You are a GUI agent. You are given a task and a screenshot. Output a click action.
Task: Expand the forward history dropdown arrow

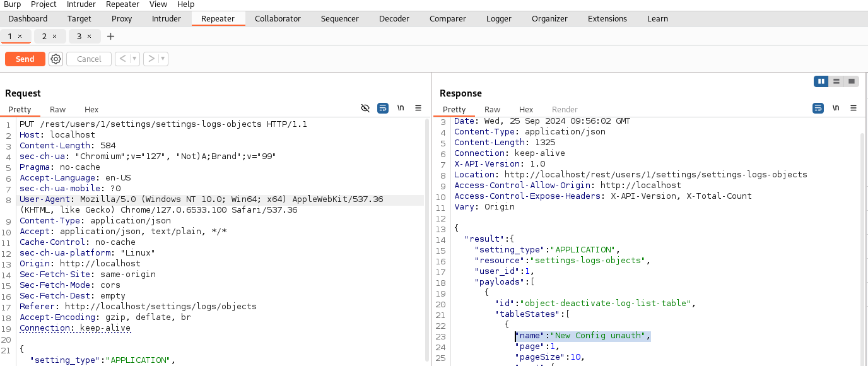coord(163,59)
